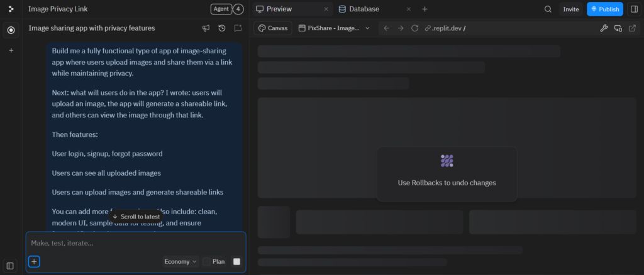Click the Replit logo icon
Image resolution: width=644 pixels, height=275 pixels.
[11, 9]
